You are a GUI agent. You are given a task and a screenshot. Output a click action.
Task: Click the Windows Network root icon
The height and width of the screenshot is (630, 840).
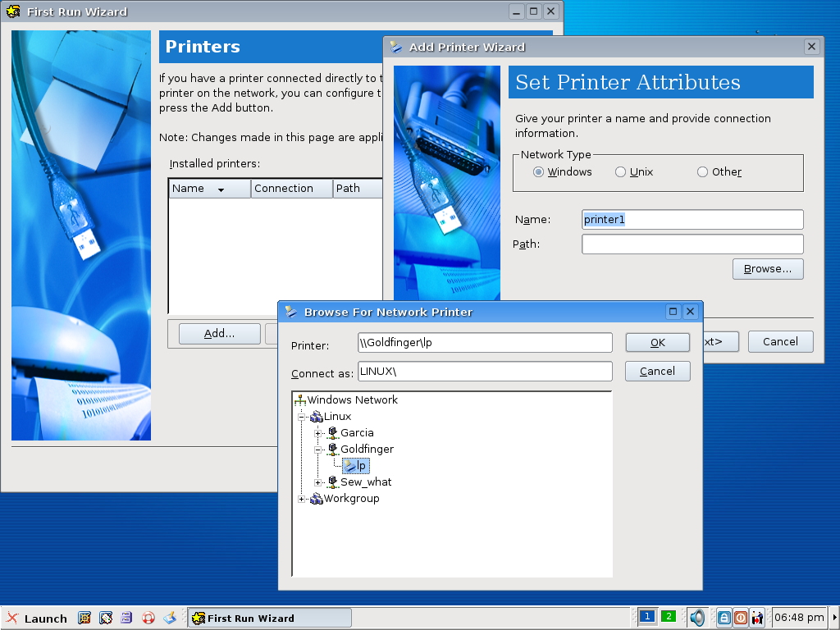point(300,400)
